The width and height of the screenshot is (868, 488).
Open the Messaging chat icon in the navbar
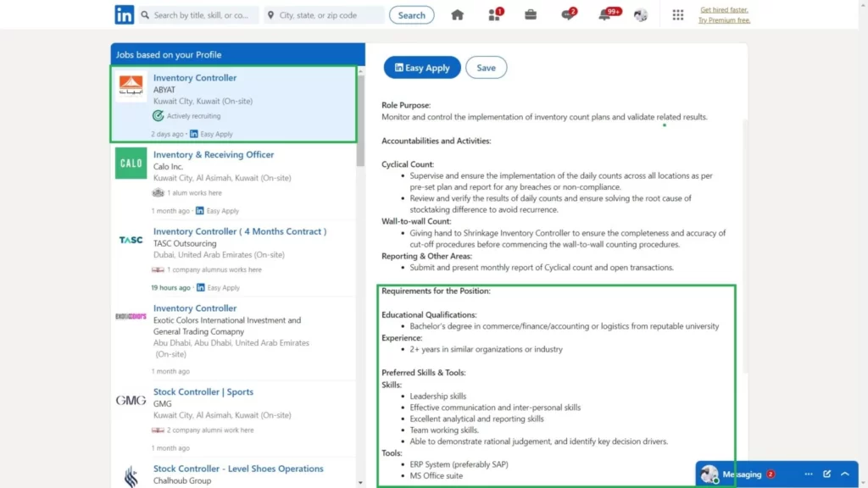click(568, 14)
